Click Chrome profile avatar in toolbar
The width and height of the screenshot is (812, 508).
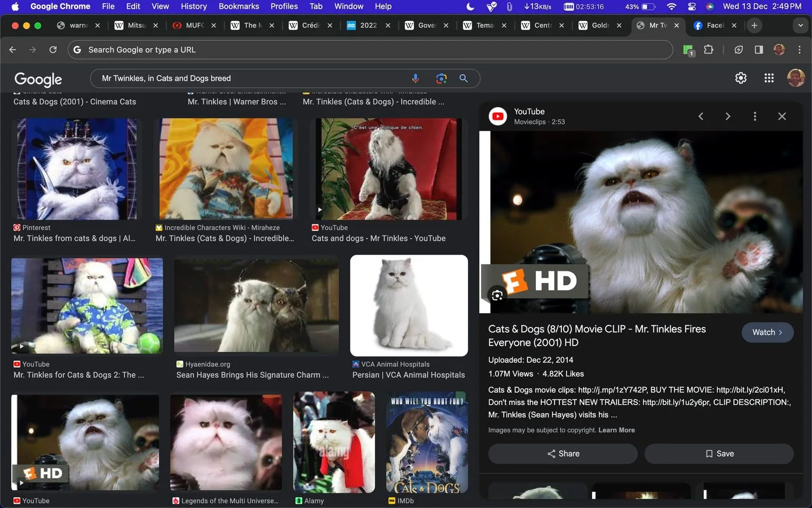tap(779, 50)
